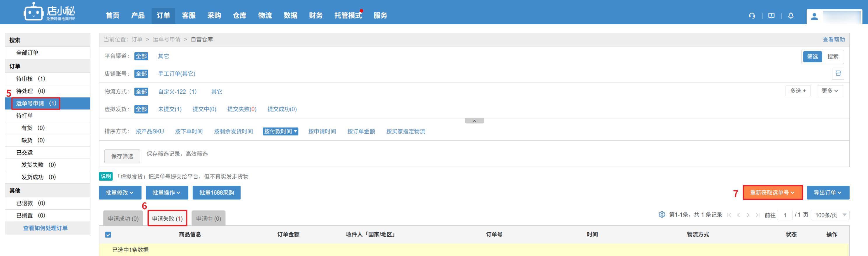The image size is (868, 256).
Task: Switch to the 申请失败 tab
Action: click(x=167, y=219)
